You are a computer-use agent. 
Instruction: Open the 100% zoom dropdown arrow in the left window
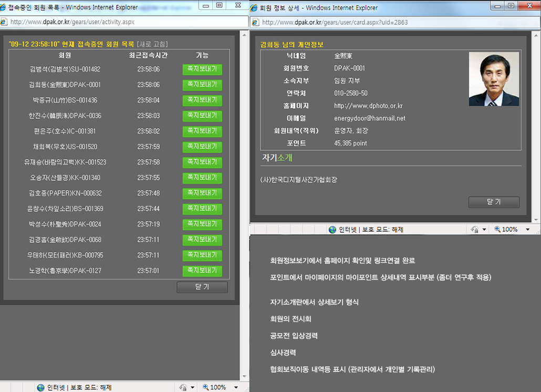[x=237, y=387]
